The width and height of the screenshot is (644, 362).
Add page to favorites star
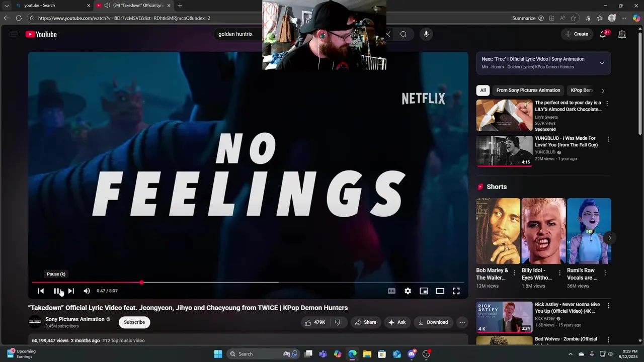(x=573, y=18)
